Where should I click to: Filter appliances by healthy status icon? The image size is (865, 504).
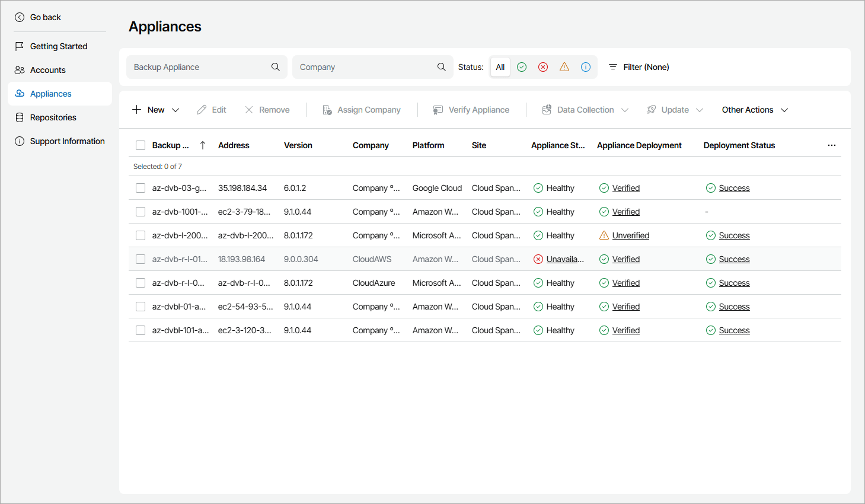tap(521, 67)
